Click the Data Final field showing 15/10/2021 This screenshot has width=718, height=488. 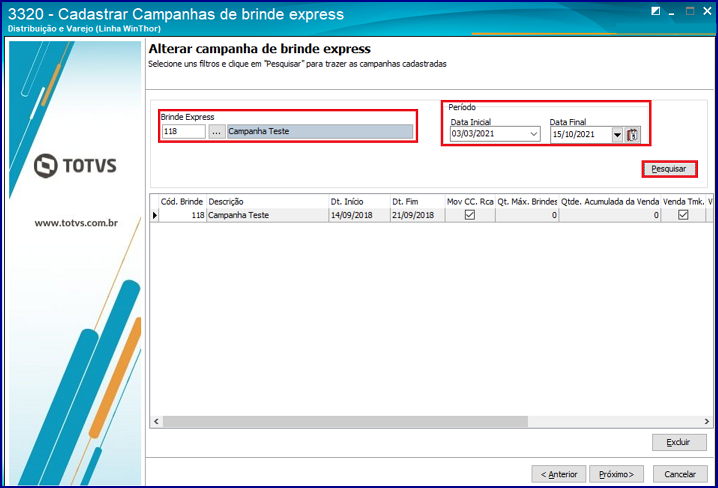point(581,135)
